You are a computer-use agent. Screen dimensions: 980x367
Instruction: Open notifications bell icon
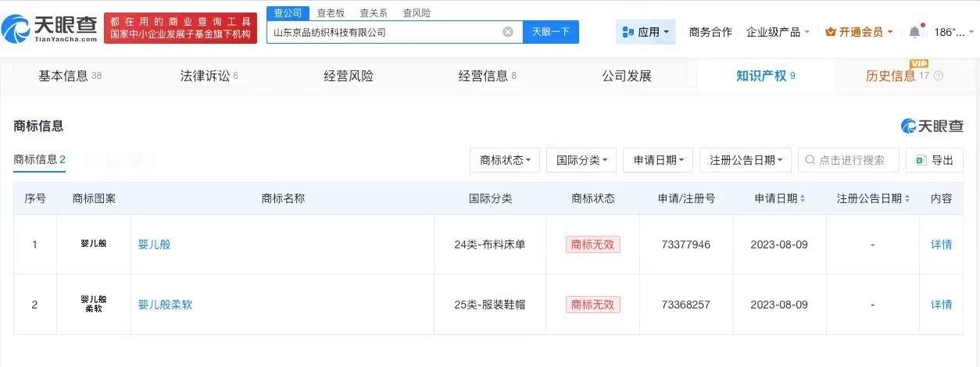click(914, 32)
